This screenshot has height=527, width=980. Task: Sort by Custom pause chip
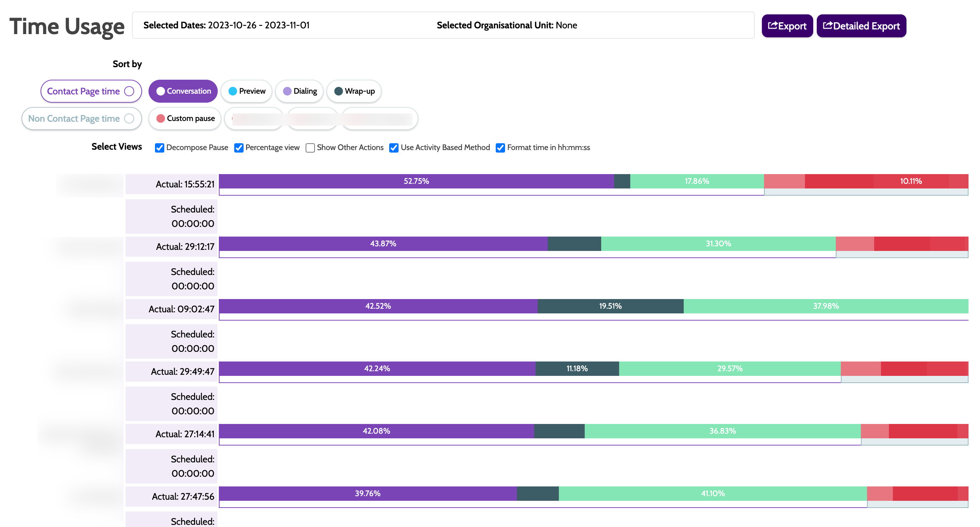(185, 118)
